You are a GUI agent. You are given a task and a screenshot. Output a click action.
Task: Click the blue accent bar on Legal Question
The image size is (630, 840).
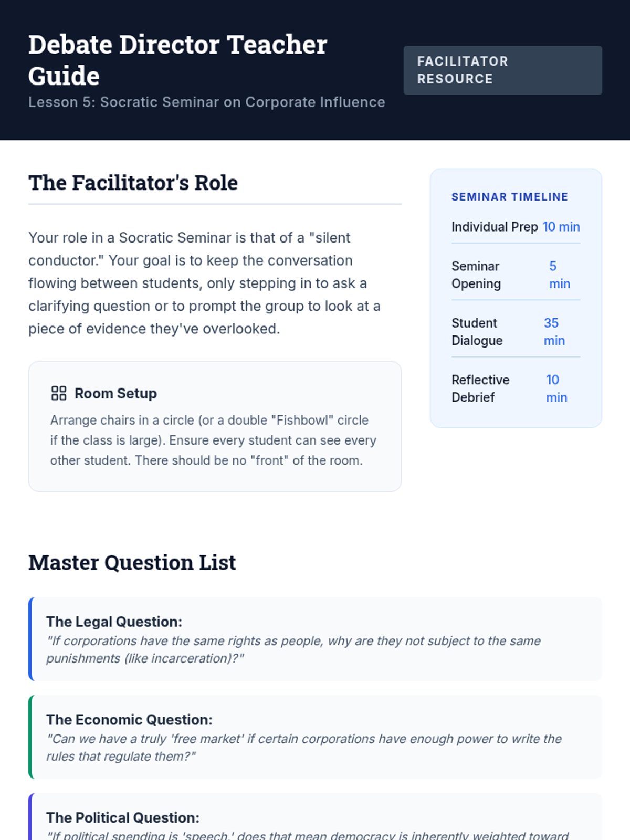pos(30,639)
